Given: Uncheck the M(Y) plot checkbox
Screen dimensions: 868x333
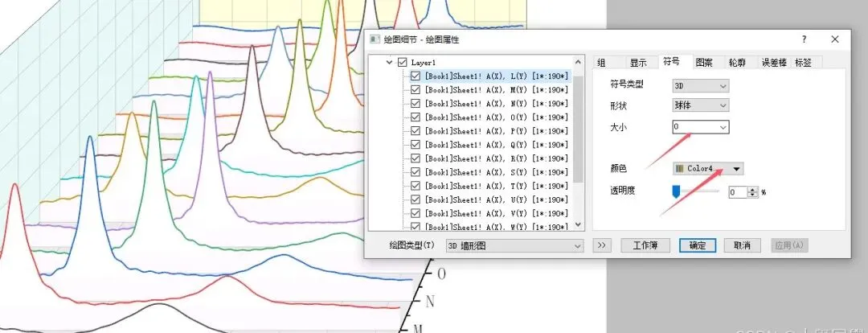Looking at the screenshot, I should (x=416, y=90).
